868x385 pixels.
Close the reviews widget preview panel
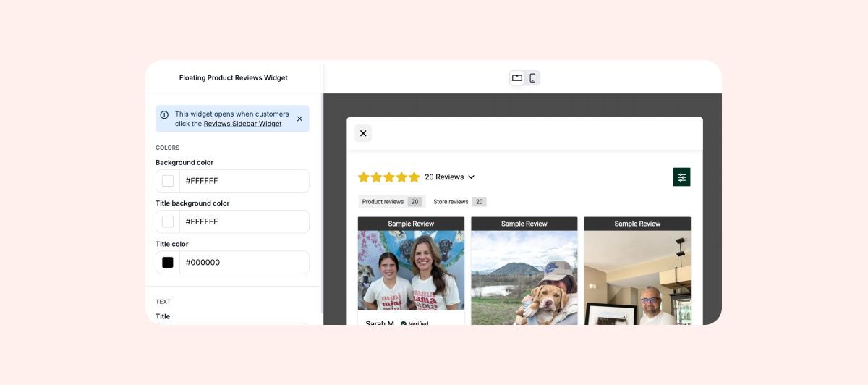(363, 133)
